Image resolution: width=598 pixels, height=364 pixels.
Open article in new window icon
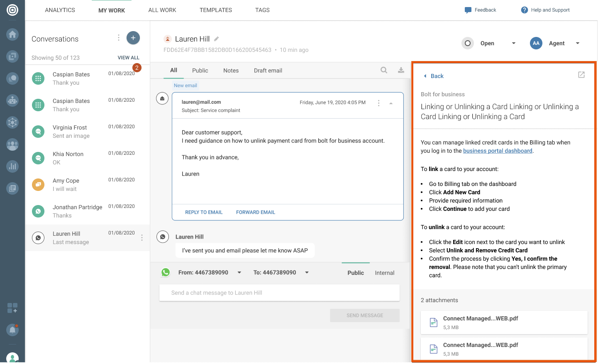point(581,75)
